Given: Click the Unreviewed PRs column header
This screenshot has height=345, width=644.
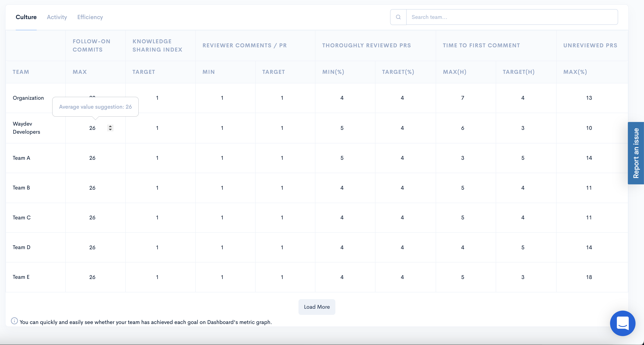Looking at the screenshot, I should click(x=590, y=45).
